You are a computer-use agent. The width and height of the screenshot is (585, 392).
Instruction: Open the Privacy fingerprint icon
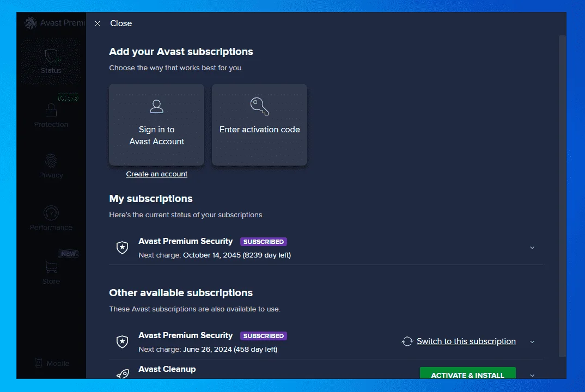pyautogui.click(x=51, y=161)
